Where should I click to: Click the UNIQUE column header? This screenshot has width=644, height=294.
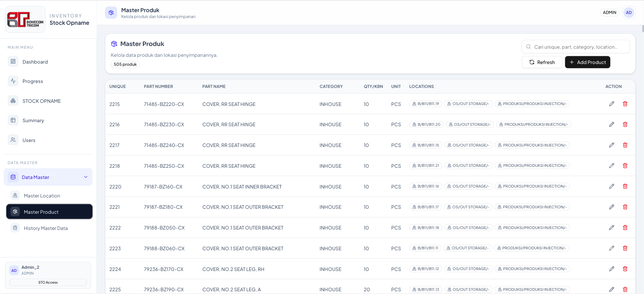point(118,87)
